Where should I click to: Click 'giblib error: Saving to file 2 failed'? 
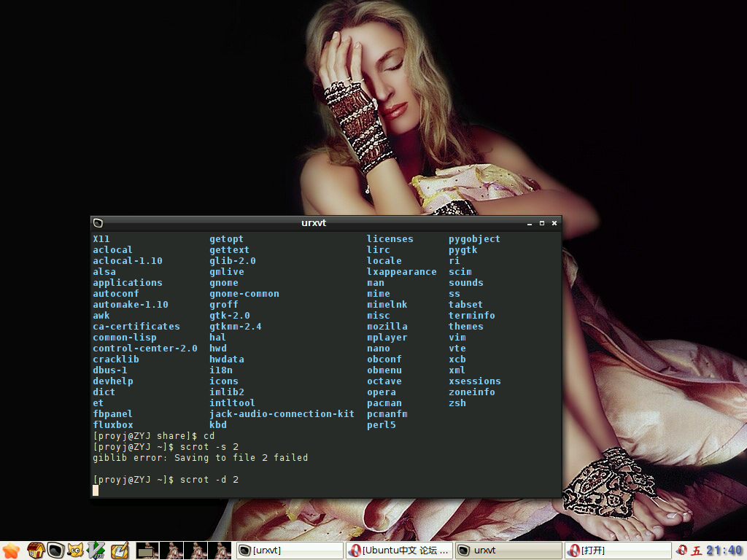[200, 458]
